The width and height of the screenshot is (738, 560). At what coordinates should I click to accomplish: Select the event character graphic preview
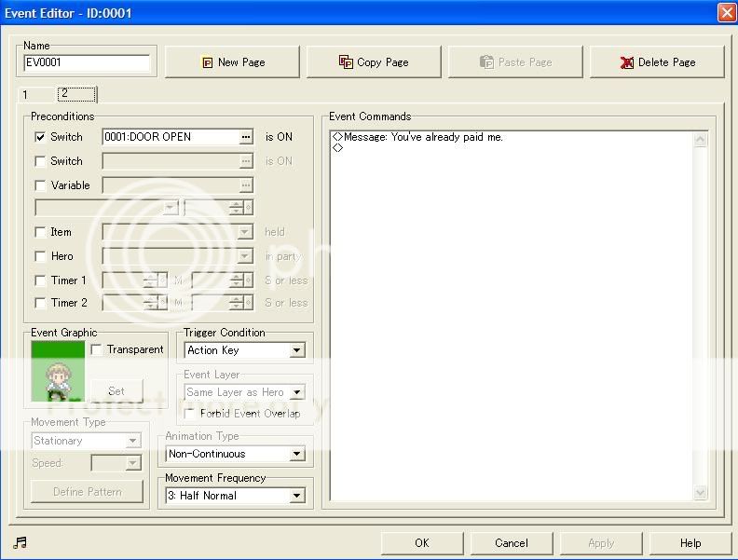[58, 371]
